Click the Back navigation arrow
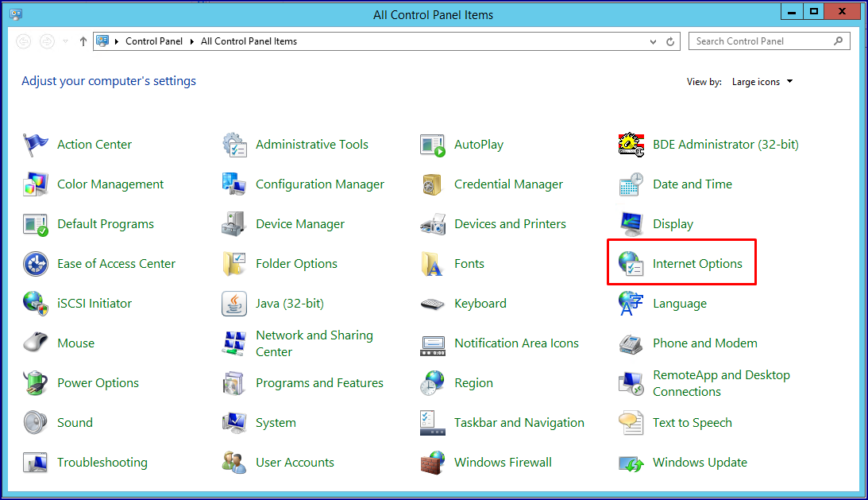868x500 pixels. tap(24, 41)
